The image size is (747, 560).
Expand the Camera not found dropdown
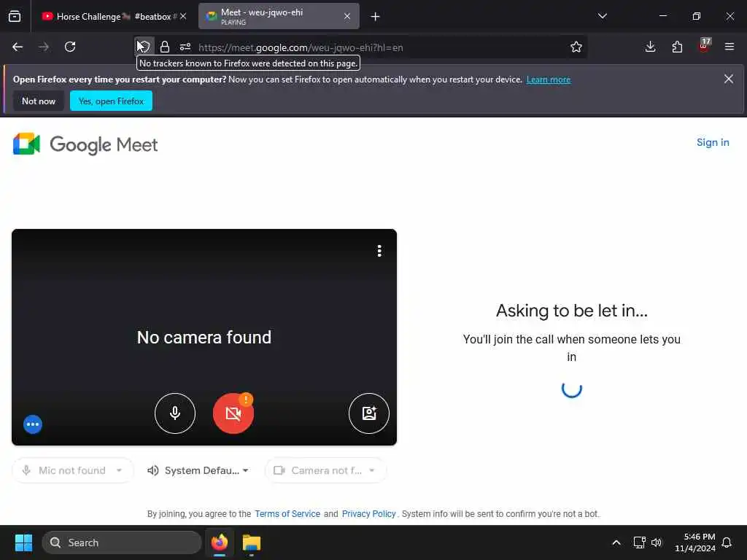pos(325,470)
